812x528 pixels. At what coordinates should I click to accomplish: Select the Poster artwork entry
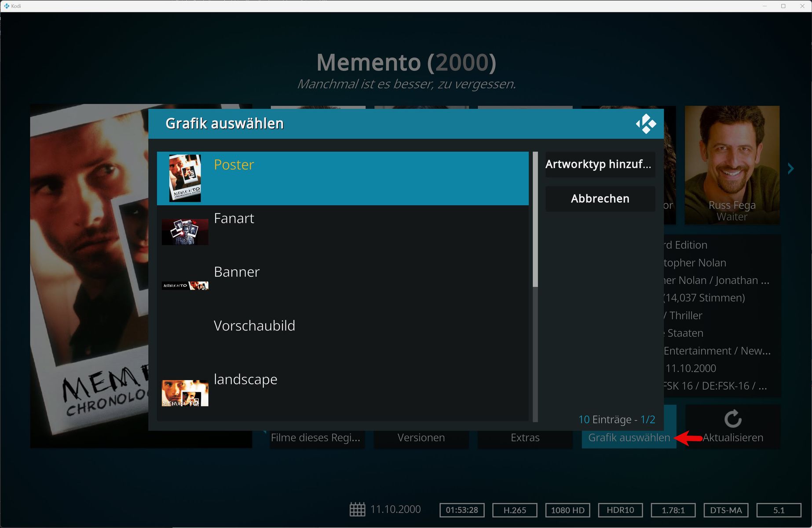[x=343, y=178]
